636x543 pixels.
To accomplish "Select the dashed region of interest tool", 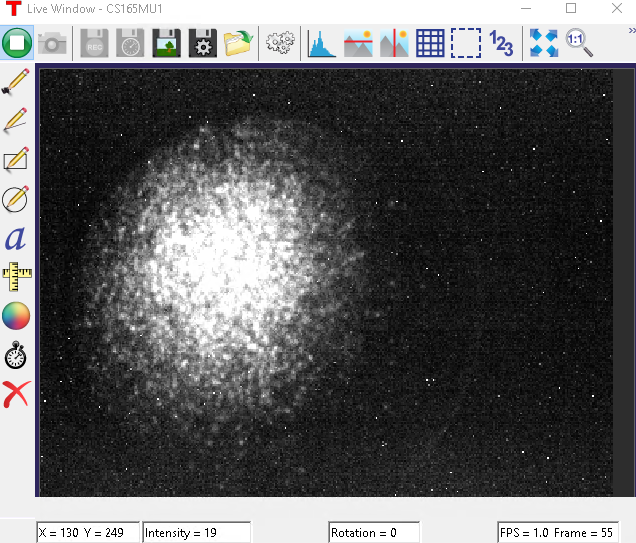I will (466, 43).
